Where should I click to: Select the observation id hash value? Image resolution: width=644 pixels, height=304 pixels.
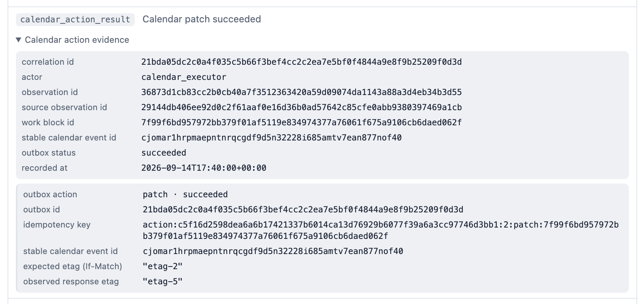tap(302, 92)
